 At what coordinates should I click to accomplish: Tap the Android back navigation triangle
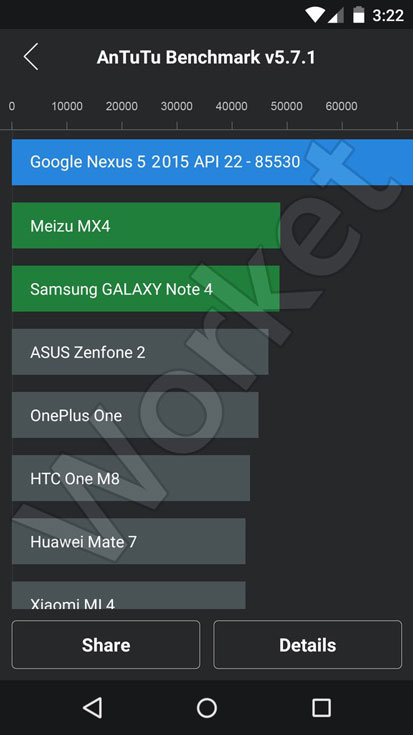click(92, 707)
